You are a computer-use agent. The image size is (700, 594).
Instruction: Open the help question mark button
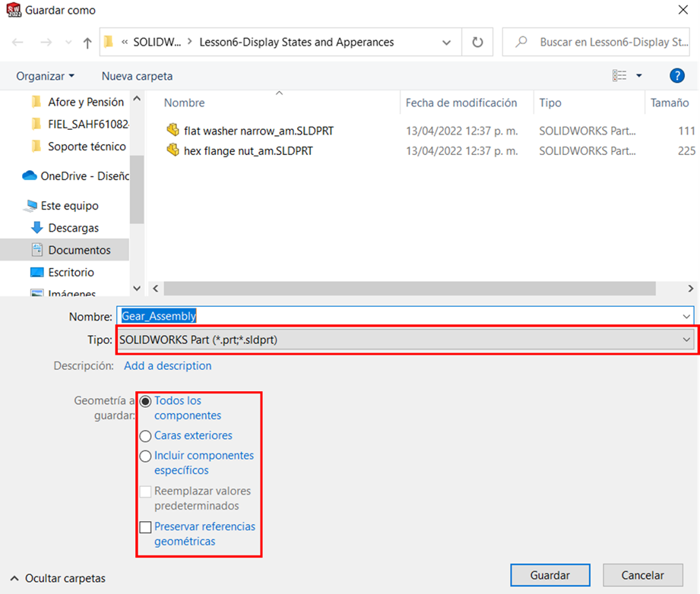pos(676,75)
